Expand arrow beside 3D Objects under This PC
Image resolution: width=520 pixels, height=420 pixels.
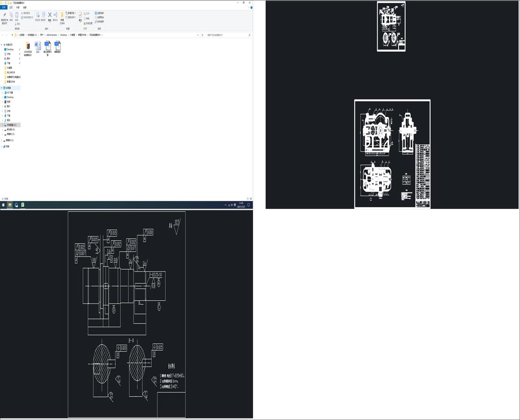click(x=3, y=93)
